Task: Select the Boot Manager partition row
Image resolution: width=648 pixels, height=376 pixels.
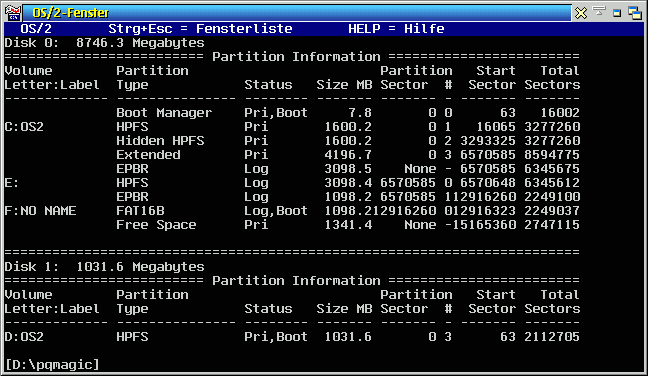Action: [292, 113]
